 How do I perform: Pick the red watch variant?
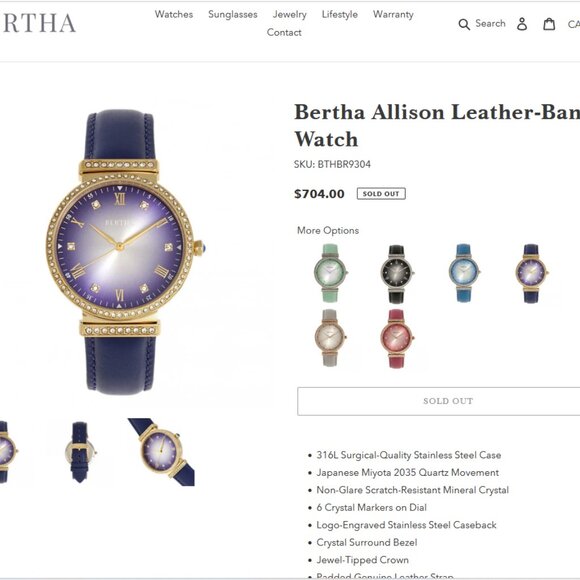pyautogui.click(x=397, y=338)
